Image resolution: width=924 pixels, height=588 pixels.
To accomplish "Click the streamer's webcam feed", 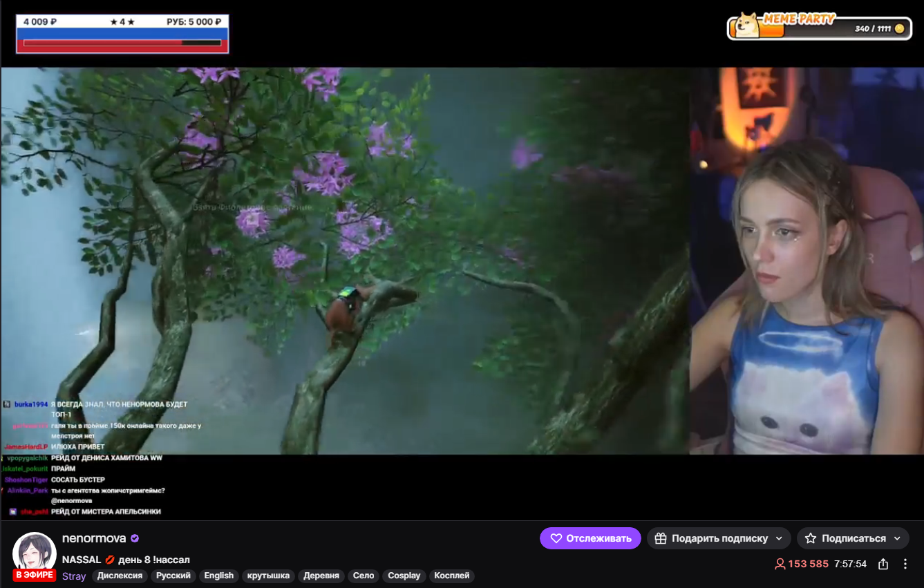I will [807, 261].
